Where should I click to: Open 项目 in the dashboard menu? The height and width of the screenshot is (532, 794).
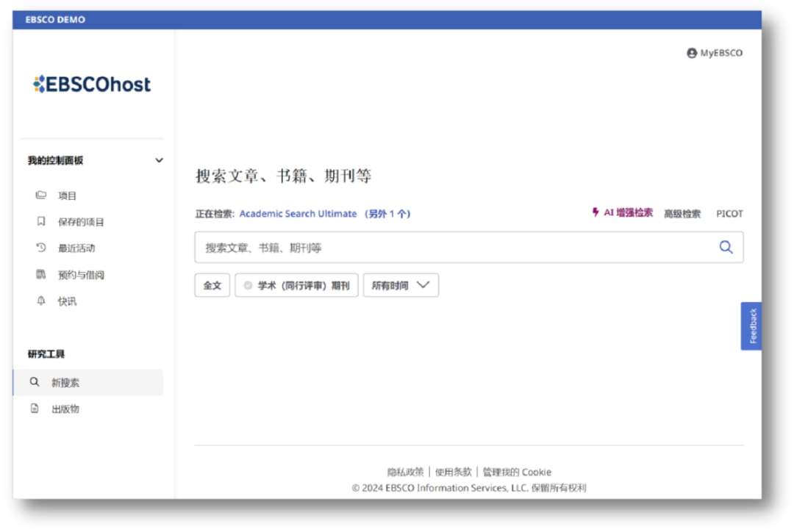pyautogui.click(x=67, y=196)
